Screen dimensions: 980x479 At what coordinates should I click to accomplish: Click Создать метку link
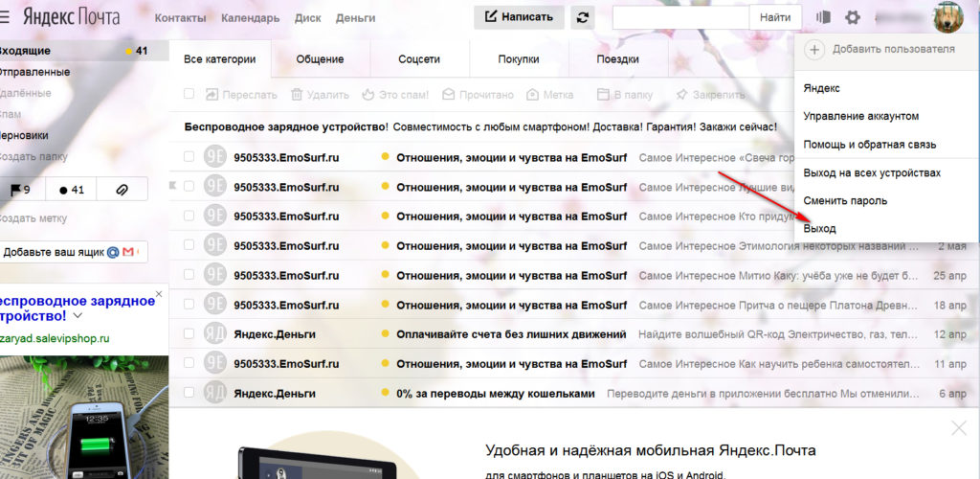(33, 218)
